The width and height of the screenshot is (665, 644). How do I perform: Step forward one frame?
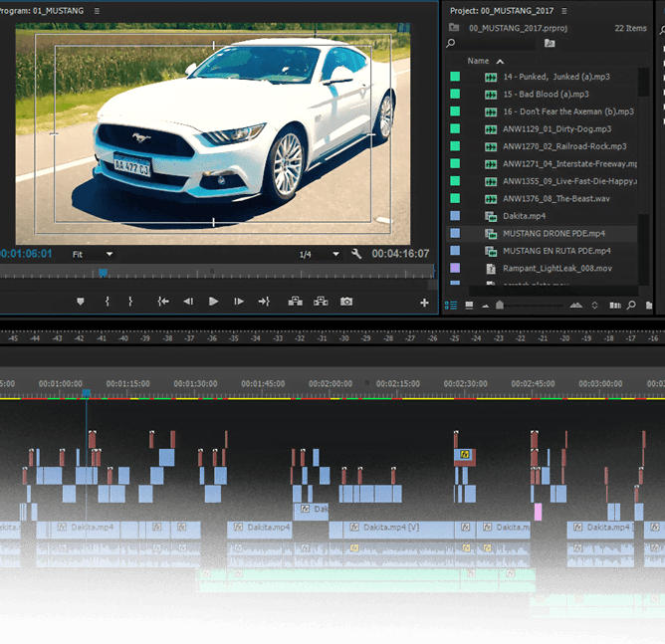[239, 302]
